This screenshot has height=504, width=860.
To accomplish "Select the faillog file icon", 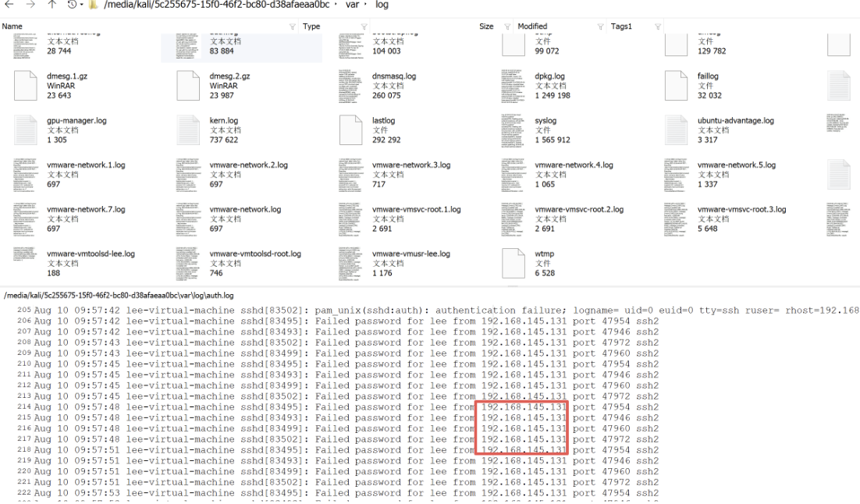I will coord(676,85).
